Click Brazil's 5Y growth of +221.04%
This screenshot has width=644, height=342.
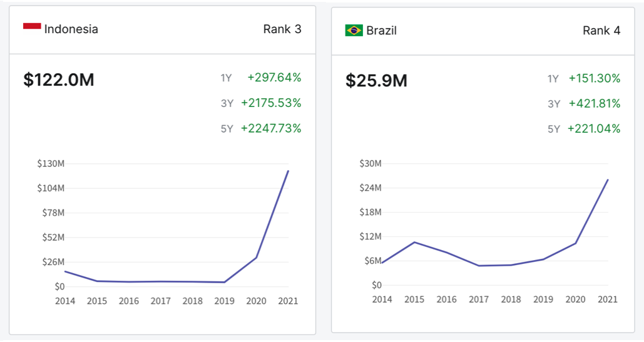(594, 129)
